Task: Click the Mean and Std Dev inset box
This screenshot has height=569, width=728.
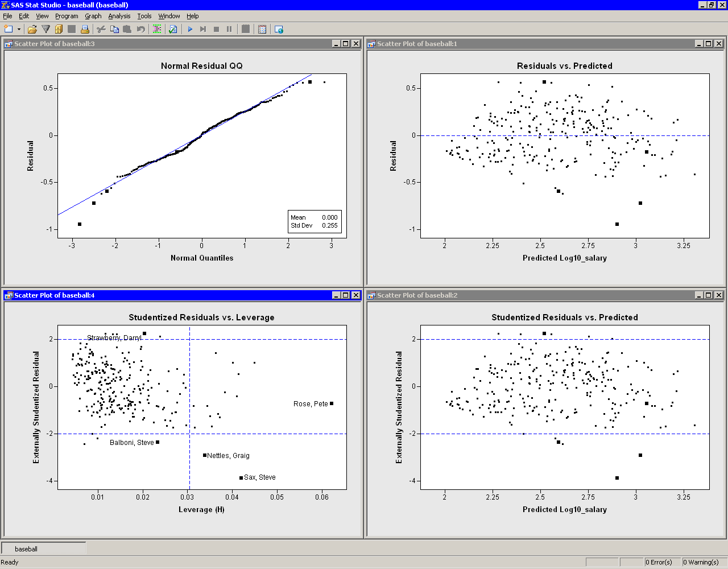Action: point(315,221)
